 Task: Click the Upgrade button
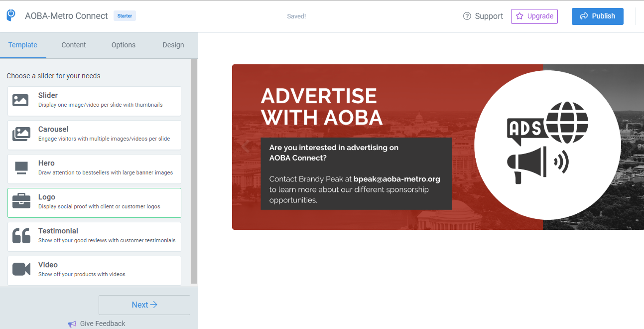coord(534,16)
